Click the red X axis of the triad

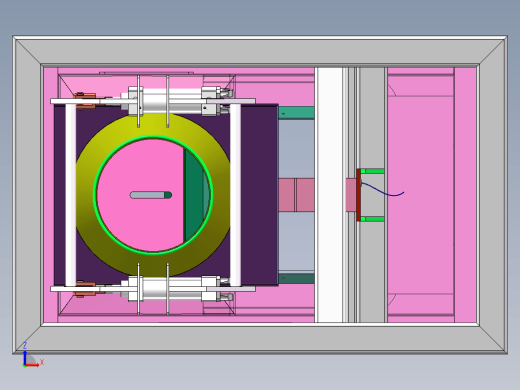click(x=32, y=365)
